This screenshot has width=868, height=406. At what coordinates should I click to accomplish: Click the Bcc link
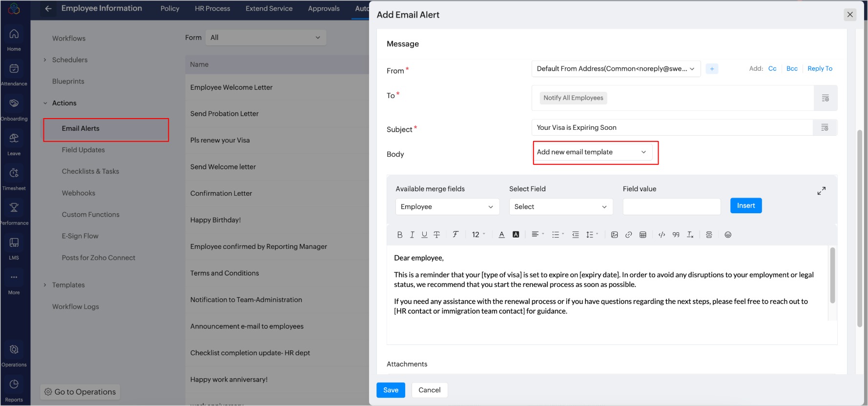pos(792,69)
